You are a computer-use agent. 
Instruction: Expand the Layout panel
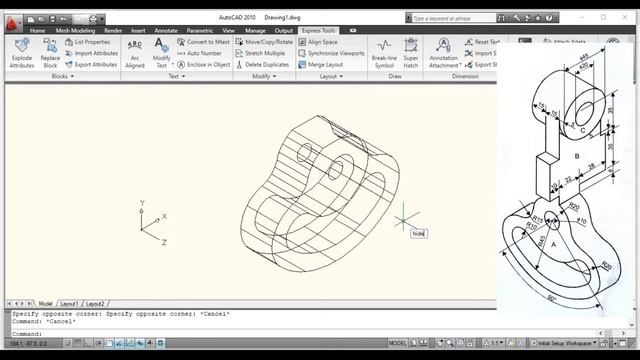[331, 76]
